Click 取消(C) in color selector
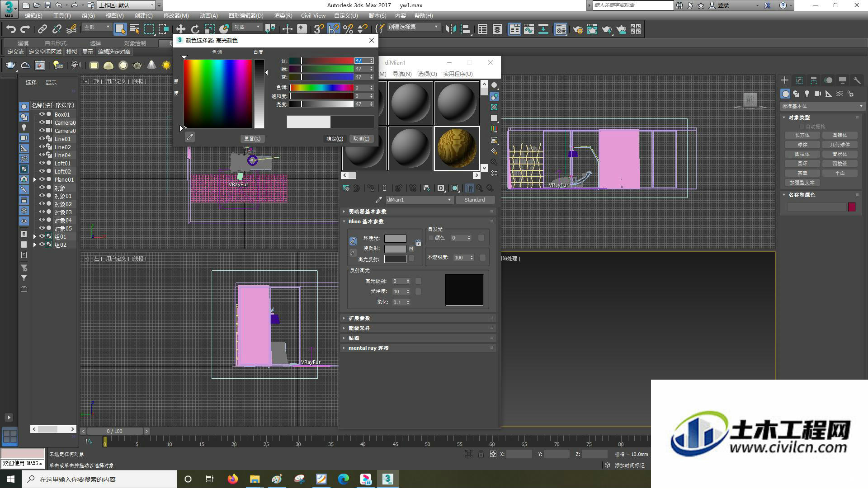 click(361, 139)
